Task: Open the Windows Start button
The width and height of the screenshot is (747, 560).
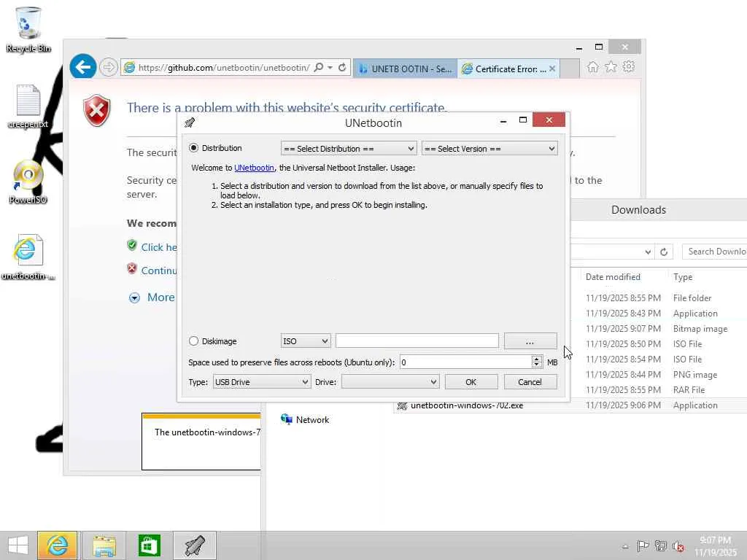Action: tap(18, 545)
